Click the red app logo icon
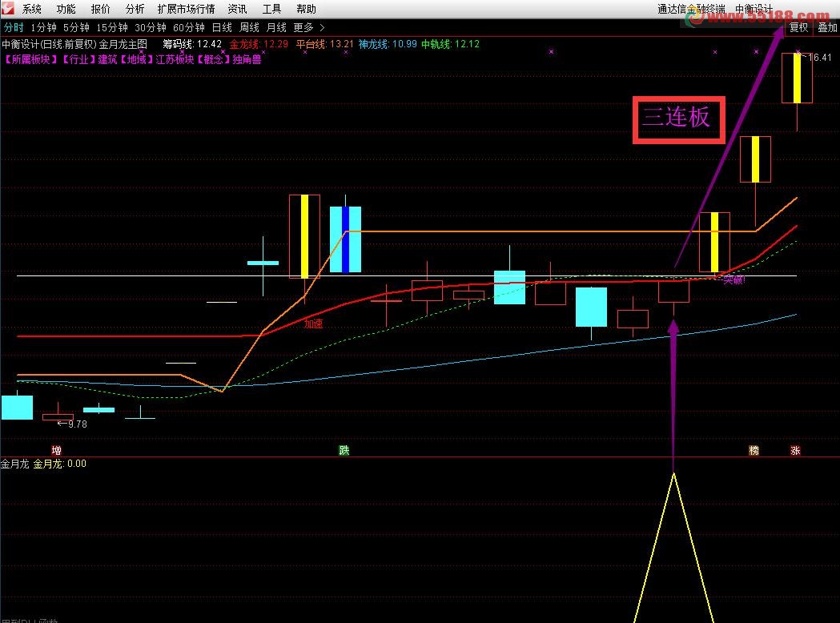The width and height of the screenshot is (840, 623). click(9, 9)
